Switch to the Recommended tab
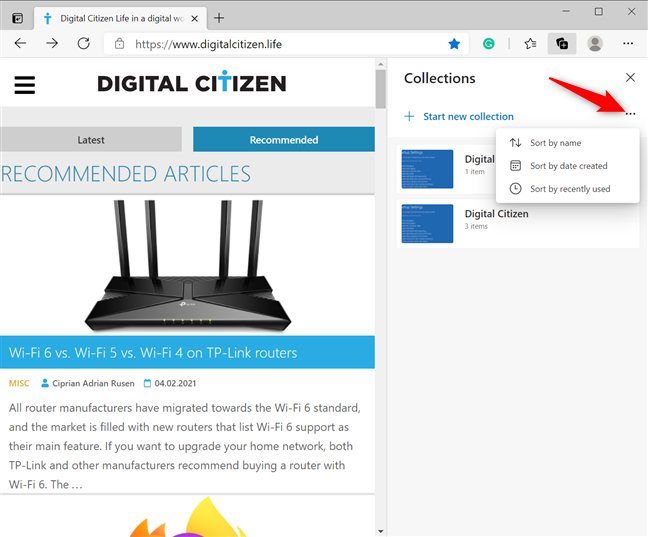 tap(284, 140)
